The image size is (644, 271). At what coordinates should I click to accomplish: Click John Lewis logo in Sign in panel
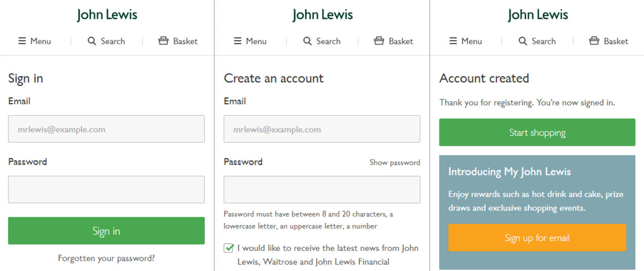[107, 15]
